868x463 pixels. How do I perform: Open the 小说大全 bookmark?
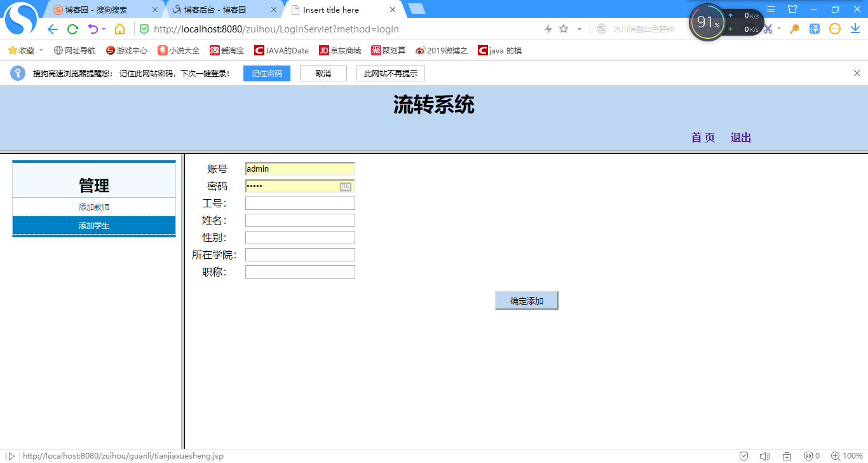[179, 50]
